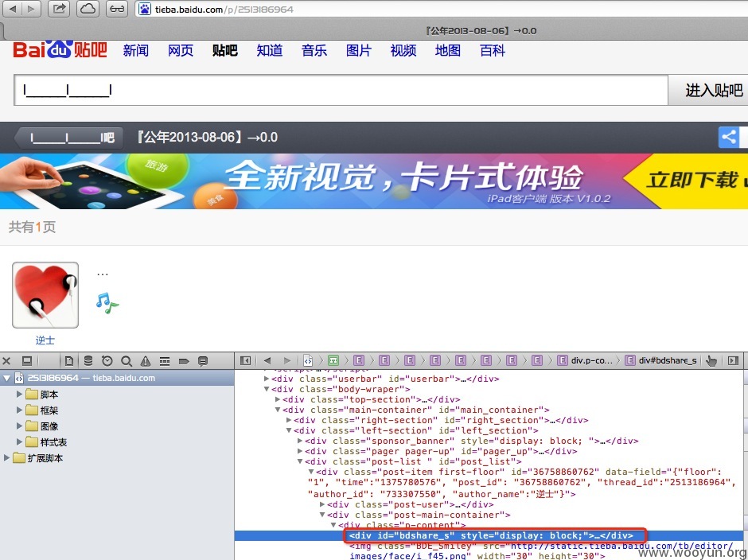Viewport: 748px width, 560px height.
Task: Click the music notes emoticon in post
Action: (x=107, y=303)
